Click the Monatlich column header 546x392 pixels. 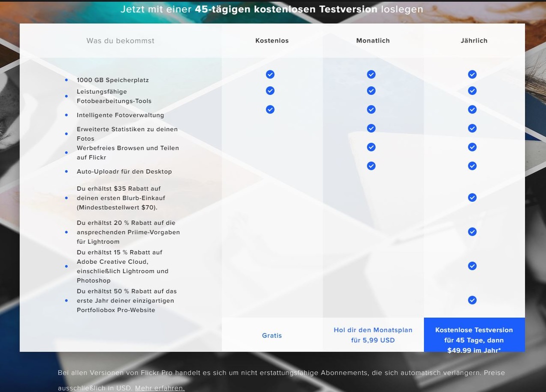coord(373,41)
